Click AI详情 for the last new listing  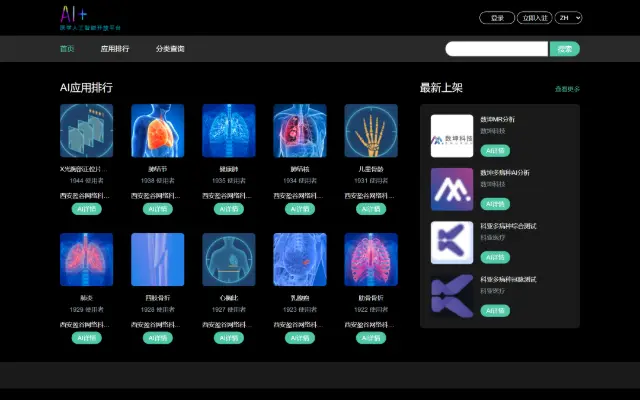pos(495,311)
